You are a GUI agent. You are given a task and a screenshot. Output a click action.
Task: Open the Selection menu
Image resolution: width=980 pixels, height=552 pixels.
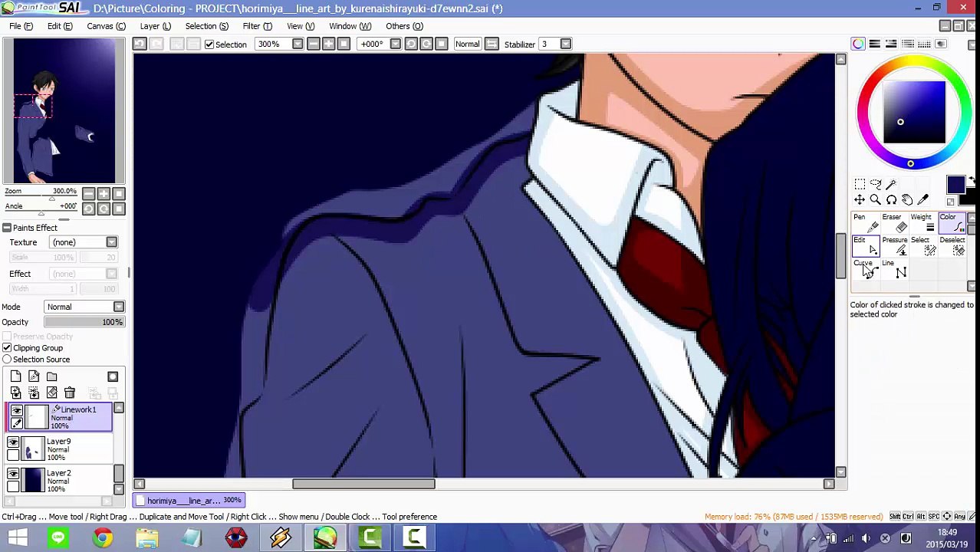pos(206,26)
